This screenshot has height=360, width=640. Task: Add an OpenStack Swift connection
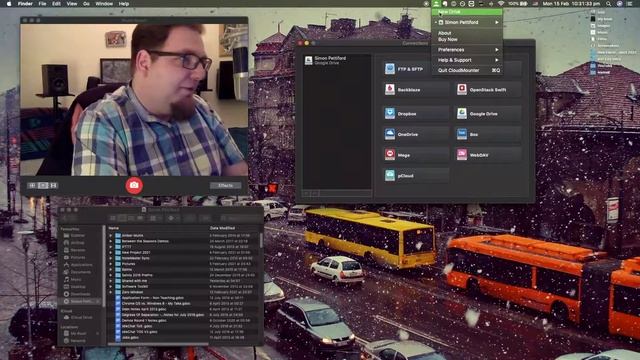(x=488, y=89)
